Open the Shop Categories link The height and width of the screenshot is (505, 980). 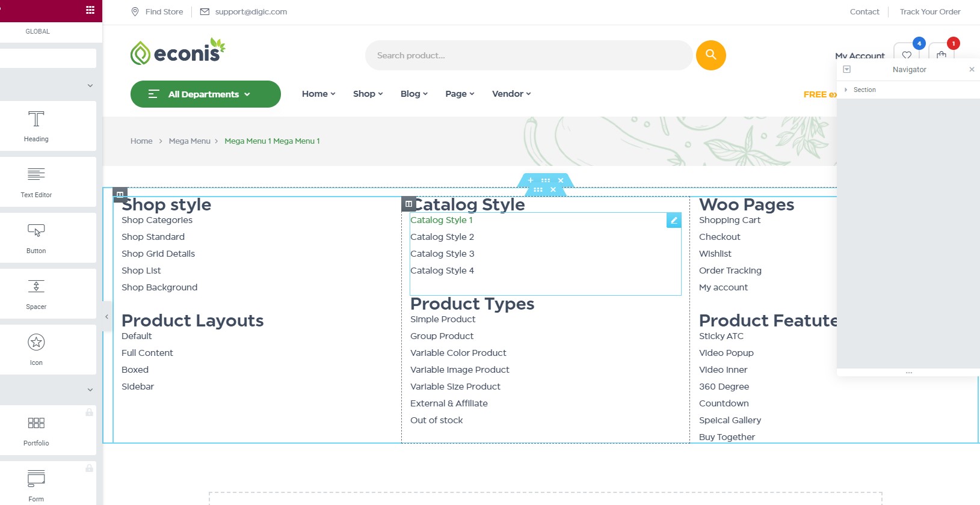(x=157, y=220)
